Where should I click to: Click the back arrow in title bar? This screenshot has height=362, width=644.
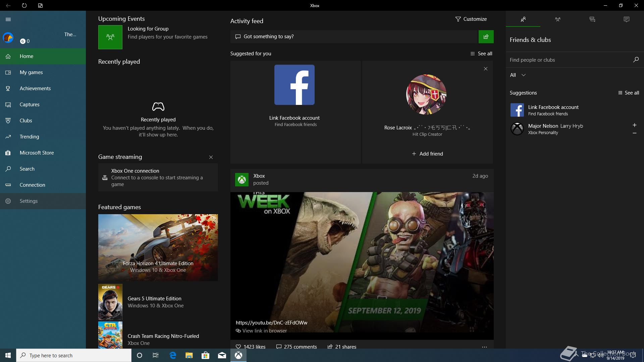tap(8, 5)
